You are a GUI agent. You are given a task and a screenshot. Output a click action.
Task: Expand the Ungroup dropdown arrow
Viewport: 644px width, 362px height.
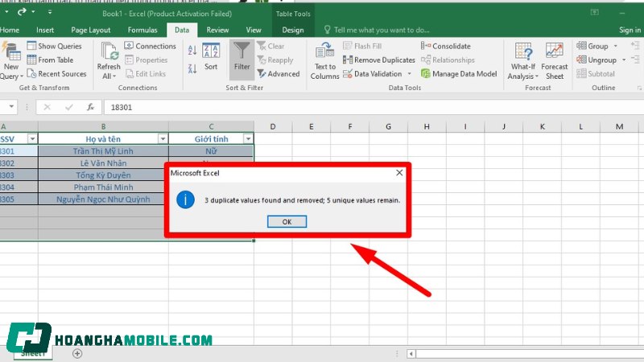[623, 60]
